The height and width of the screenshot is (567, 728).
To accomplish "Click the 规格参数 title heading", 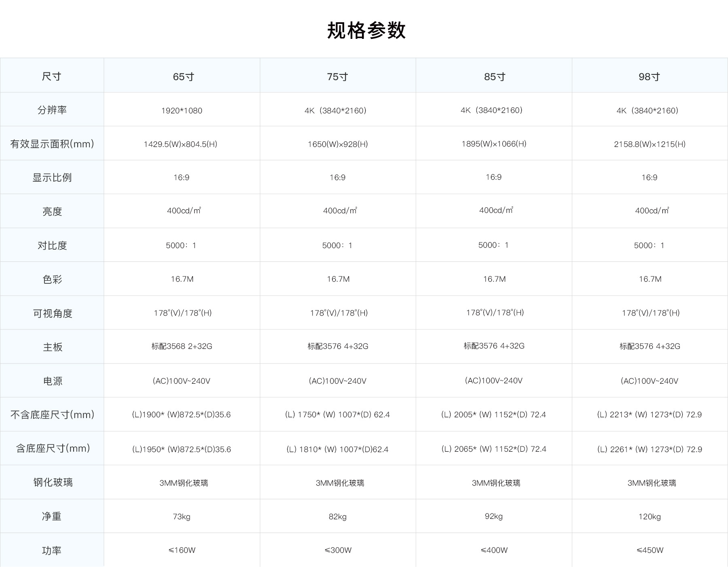I will pyautogui.click(x=366, y=30).
